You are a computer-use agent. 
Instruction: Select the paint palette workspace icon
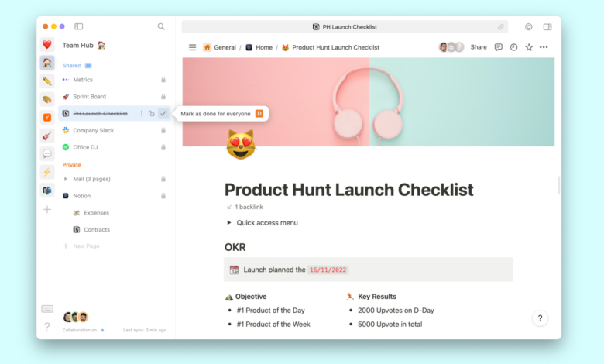pos(47,99)
